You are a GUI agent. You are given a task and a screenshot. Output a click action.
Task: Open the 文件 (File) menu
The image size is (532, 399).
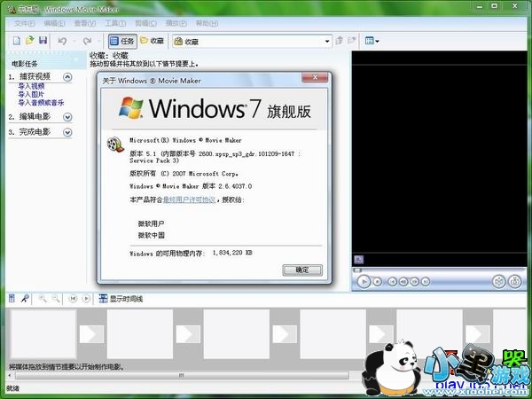pyautogui.click(x=25, y=23)
